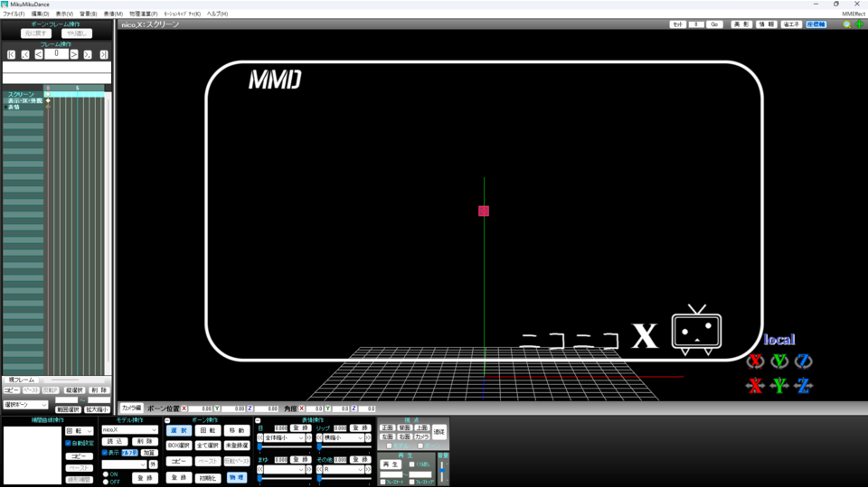Click the blue Z move axis icon
Screen dimensions: 868x488
point(803,385)
